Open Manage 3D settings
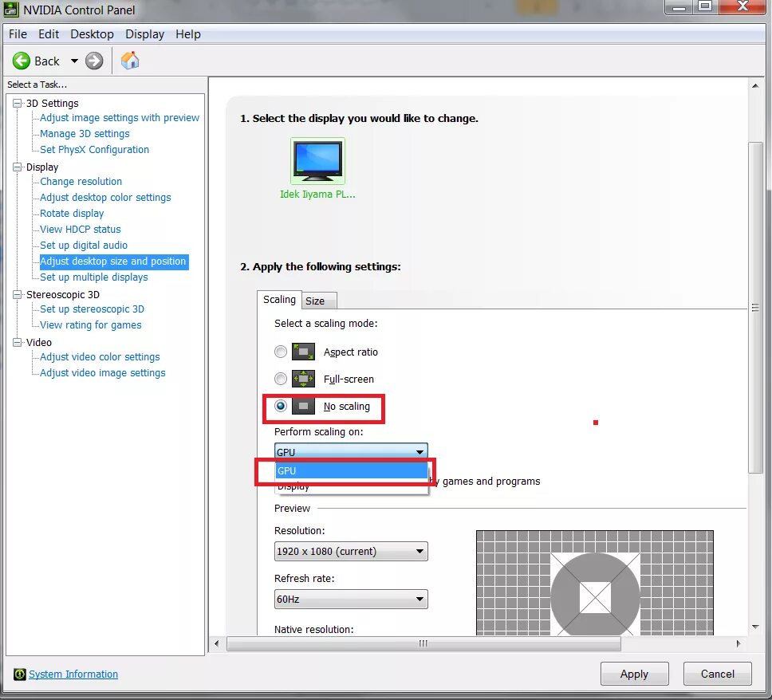The height and width of the screenshot is (700, 772). click(x=85, y=133)
